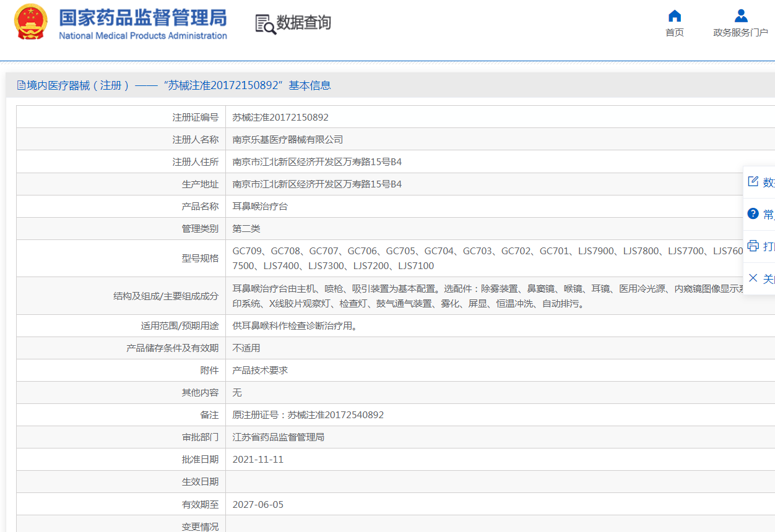Click the 型号规格 label cell
This screenshot has height=532, width=775.
click(121, 258)
